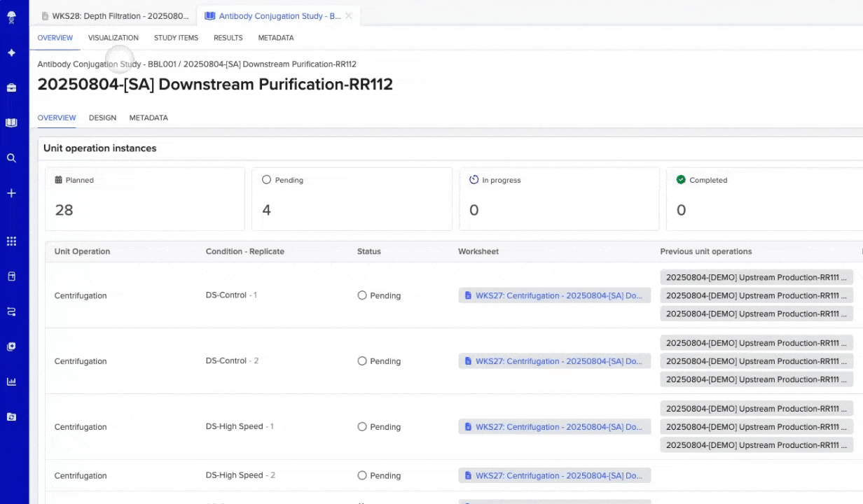
Task: Select the RESULTS tab
Action: [228, 38]
